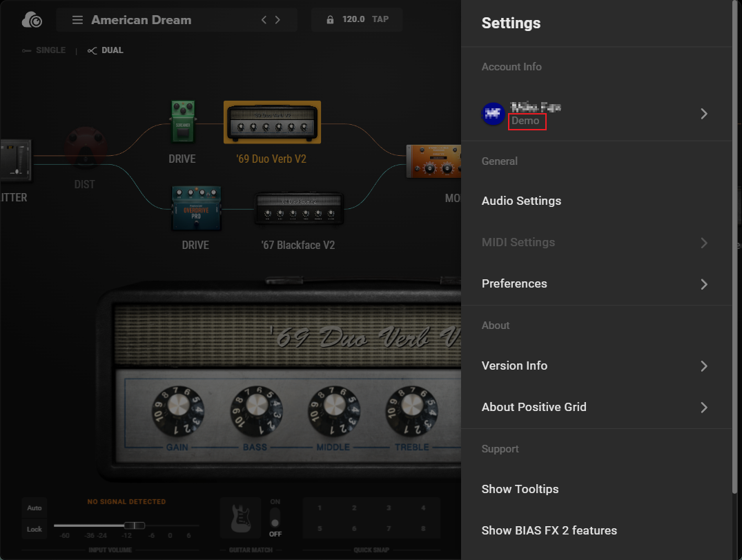
Task: Select Quick Snap slot 6
Action: [354, 528]
